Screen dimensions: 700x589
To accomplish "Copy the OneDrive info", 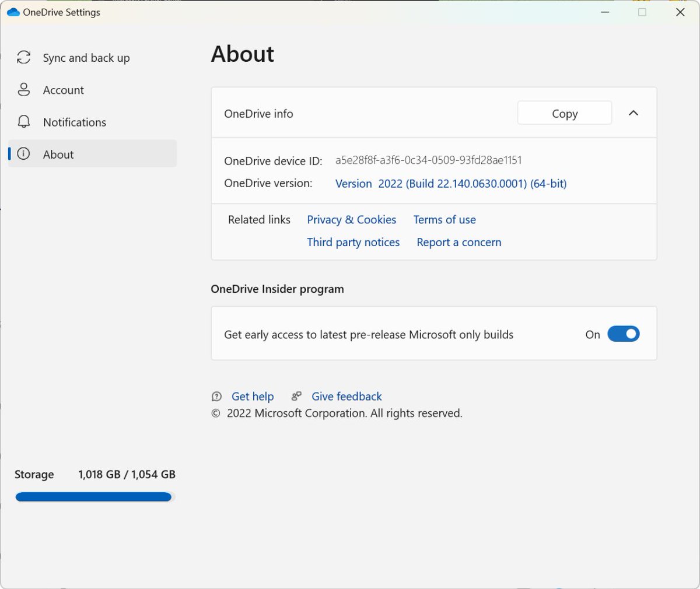I will coord(565,113).
